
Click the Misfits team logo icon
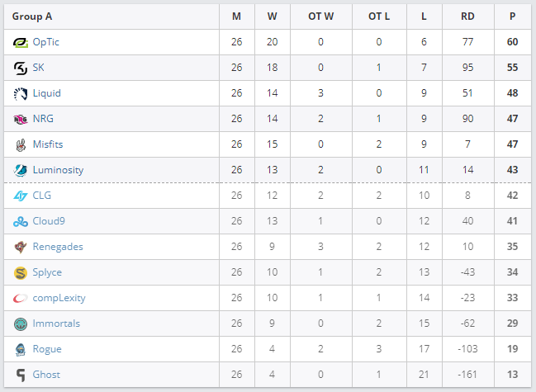21,144
